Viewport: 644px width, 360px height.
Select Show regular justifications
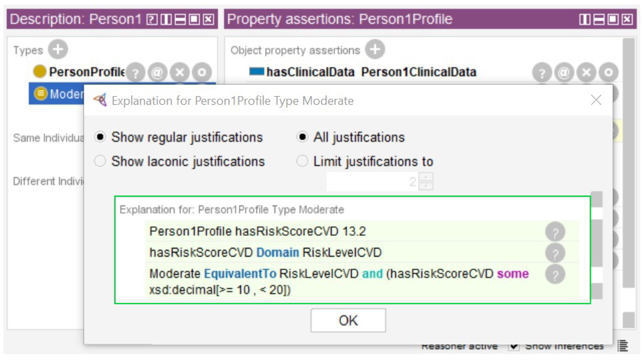(100, 137)
